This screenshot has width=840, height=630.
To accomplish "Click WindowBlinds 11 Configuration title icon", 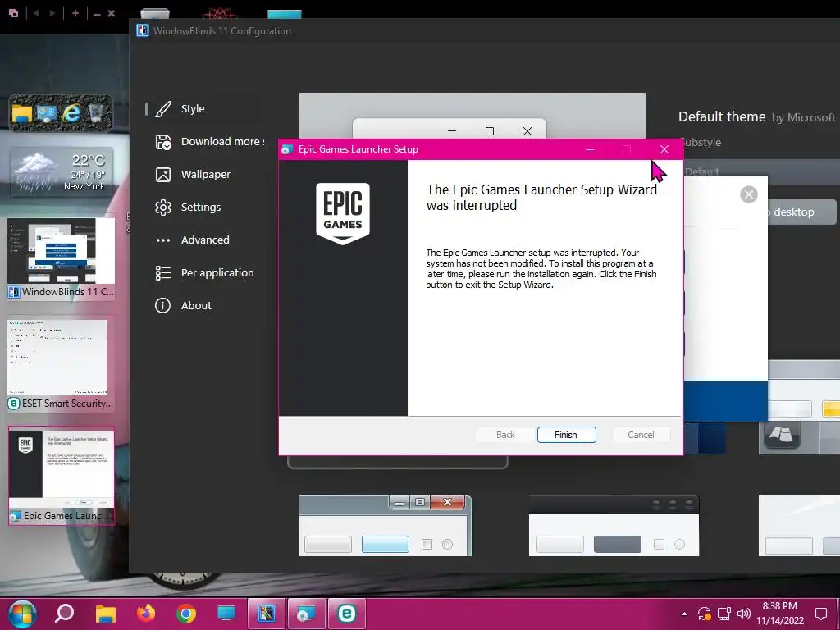I will (143, 30).
